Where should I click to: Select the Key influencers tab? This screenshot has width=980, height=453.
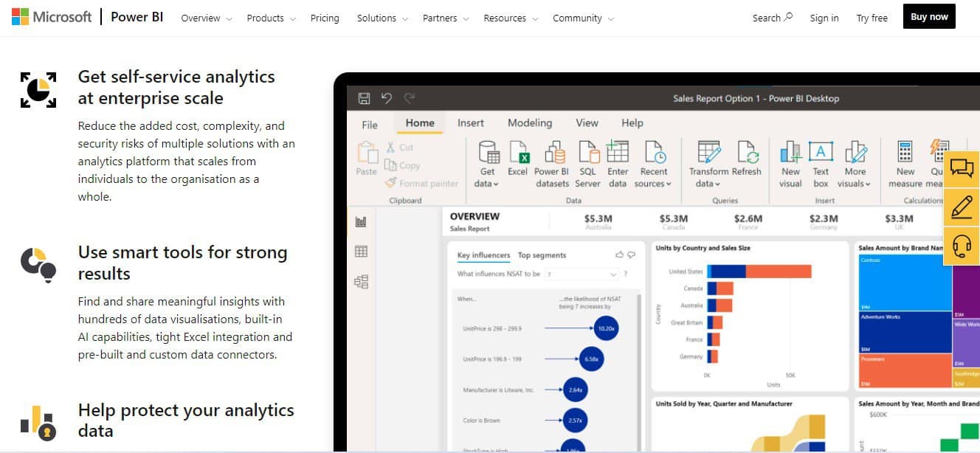pos(483,255)
